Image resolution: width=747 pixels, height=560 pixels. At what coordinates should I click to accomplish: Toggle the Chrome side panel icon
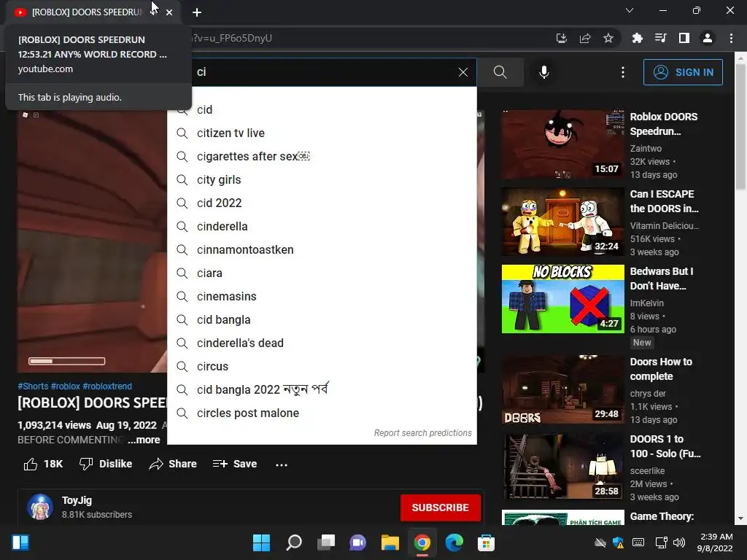click(x=684, y=38)
